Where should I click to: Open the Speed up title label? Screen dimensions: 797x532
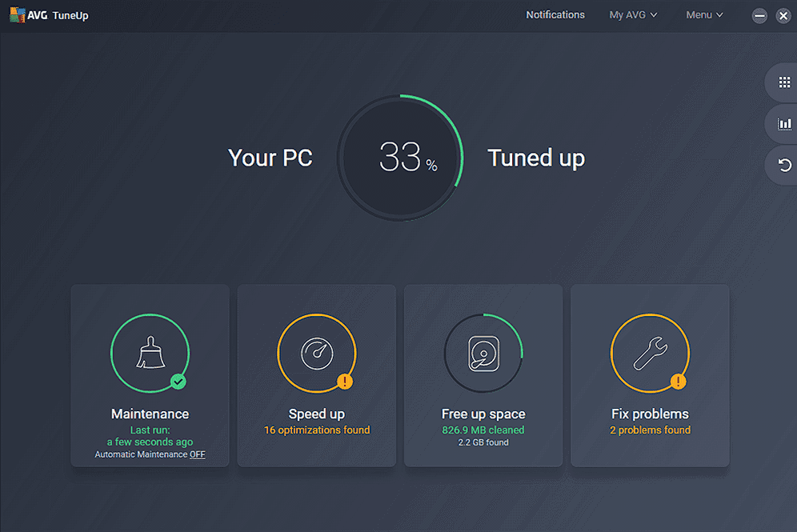tap(317, 414)
